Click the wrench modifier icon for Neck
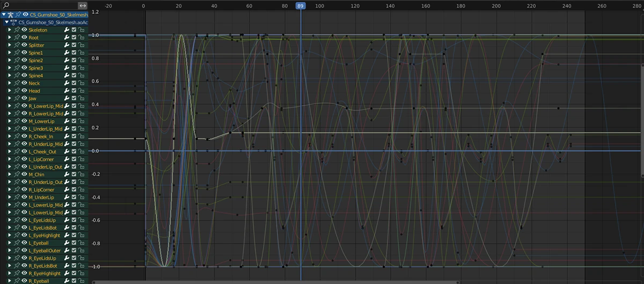This screenshot has height=284, width=644. coord(67,83)
